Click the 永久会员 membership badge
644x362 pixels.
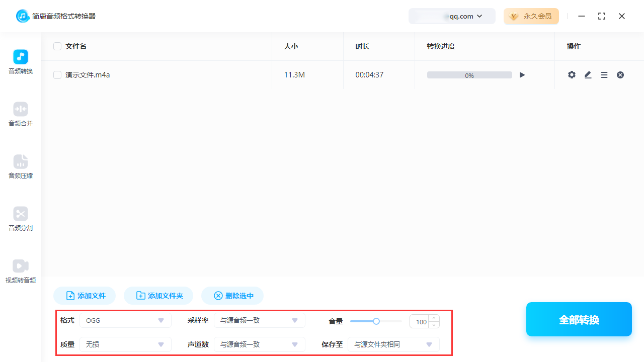531,16
